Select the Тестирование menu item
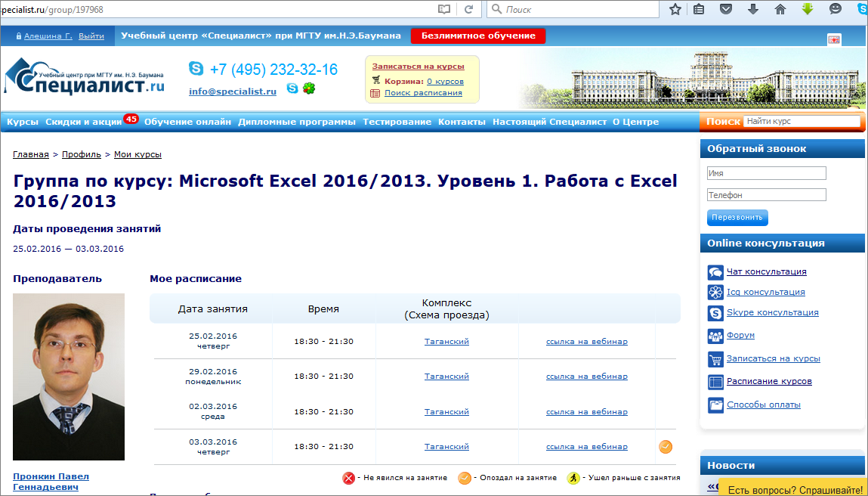Viewport: 868px width, 496px height. [x=397, y=122]
